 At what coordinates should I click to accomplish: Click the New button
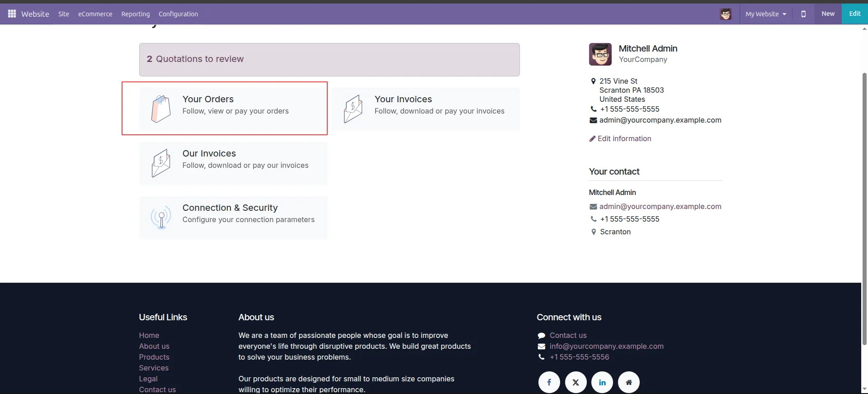pyautogui.click(x=828, y=14)
